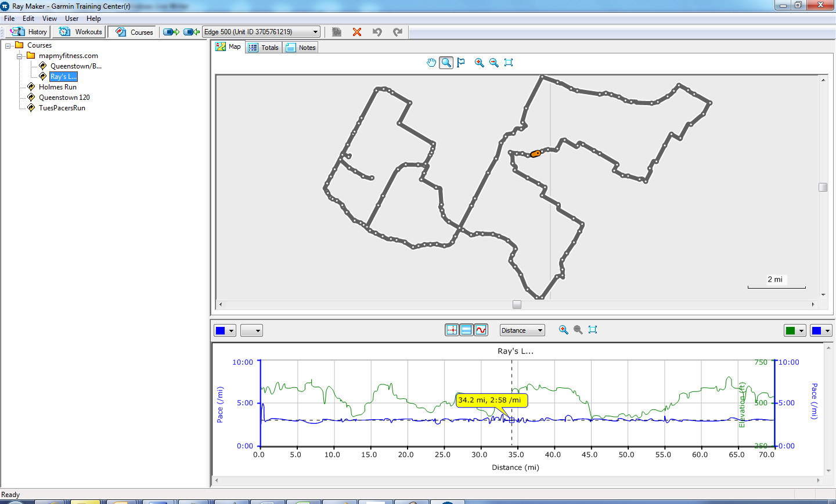Click the grayed-out gear toolbar icon
The width and height of the screenshot is (836, 504).
(337, 32)
